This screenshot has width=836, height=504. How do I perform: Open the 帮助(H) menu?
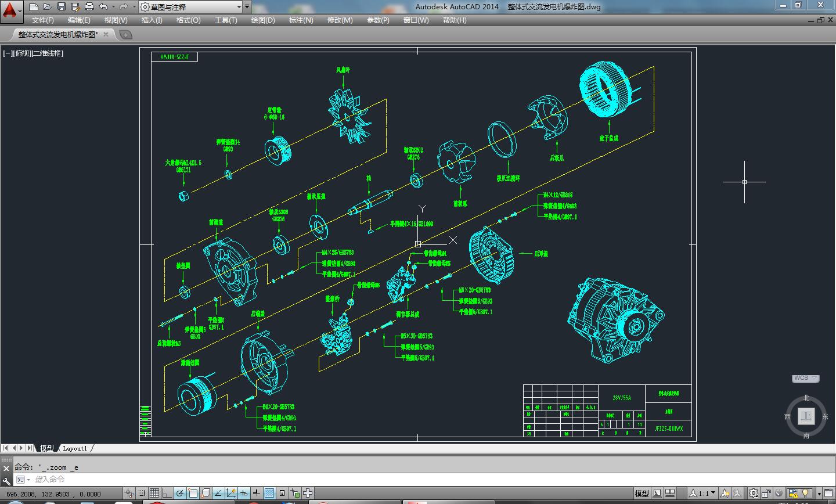click(x=455, y=20)
